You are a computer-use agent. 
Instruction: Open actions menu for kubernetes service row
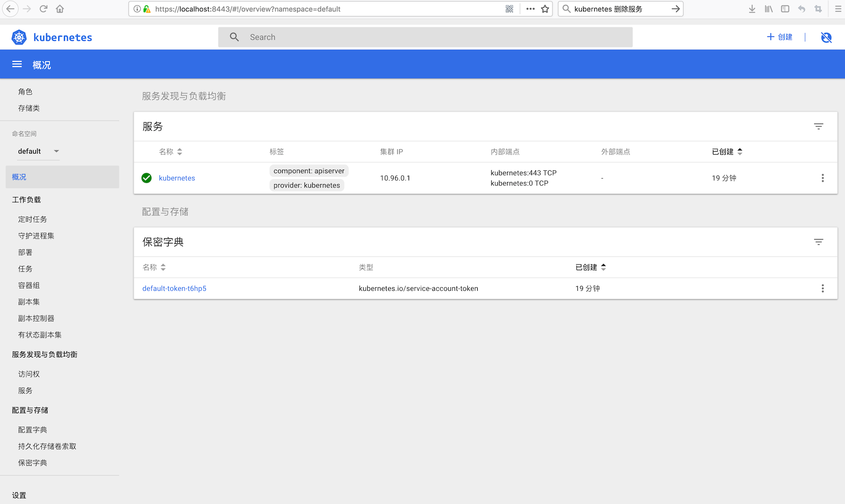[x=822, y=178]
